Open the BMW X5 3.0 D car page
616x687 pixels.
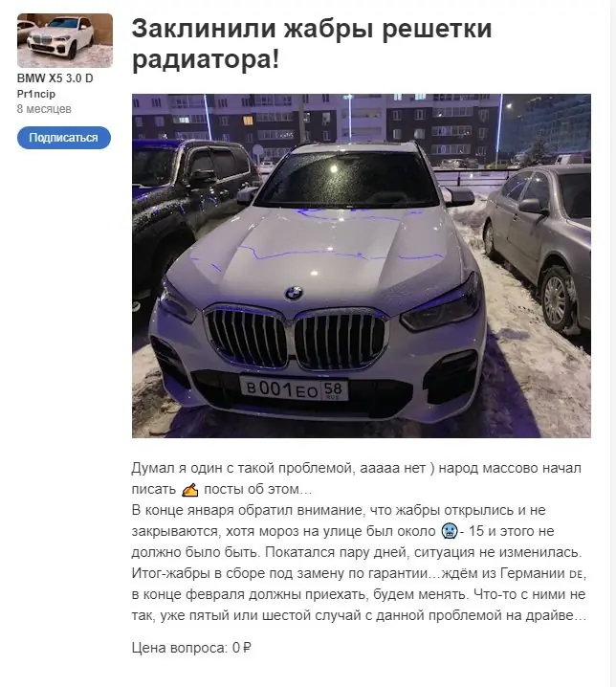(55, 78)
